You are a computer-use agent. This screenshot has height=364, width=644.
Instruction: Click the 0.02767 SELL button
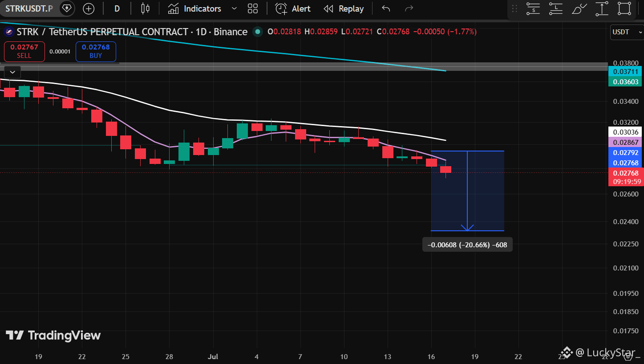[x=24, y=51]
